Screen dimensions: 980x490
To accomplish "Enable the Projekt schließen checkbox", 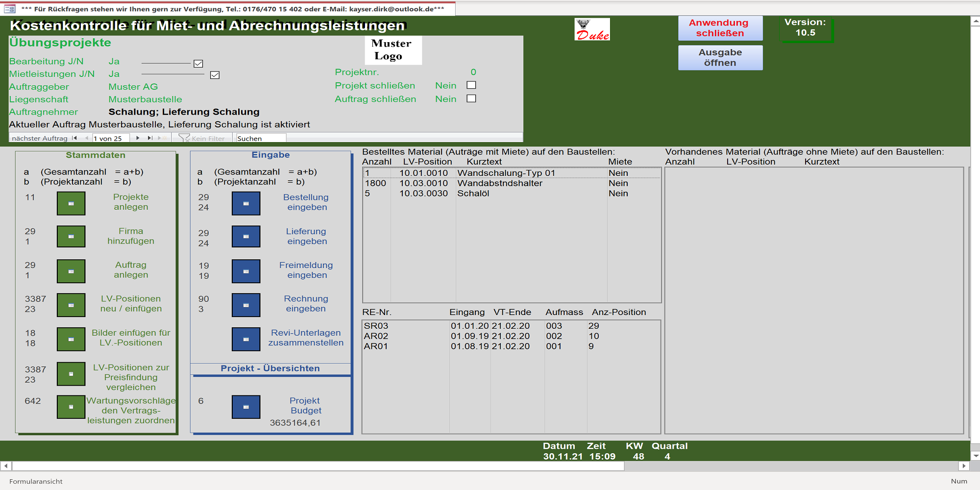I will pyautogui.click(x=471, y=85).
